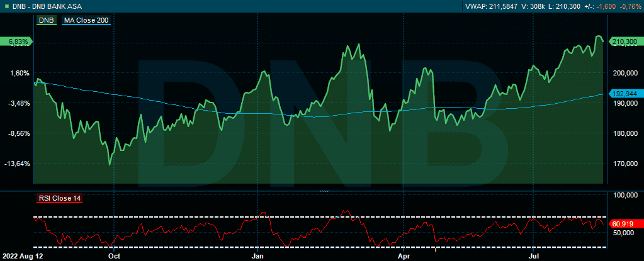Click the -3,48% left axis label
This screenshot has height=261, width=644.
click(18, 103)
